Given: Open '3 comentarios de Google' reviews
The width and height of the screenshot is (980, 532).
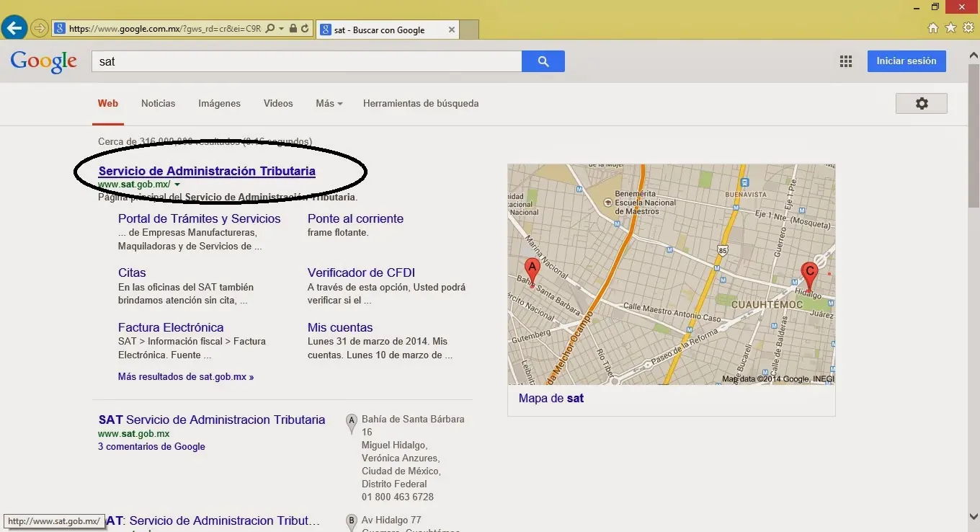Looking at the screenshot, I should 151,446.
